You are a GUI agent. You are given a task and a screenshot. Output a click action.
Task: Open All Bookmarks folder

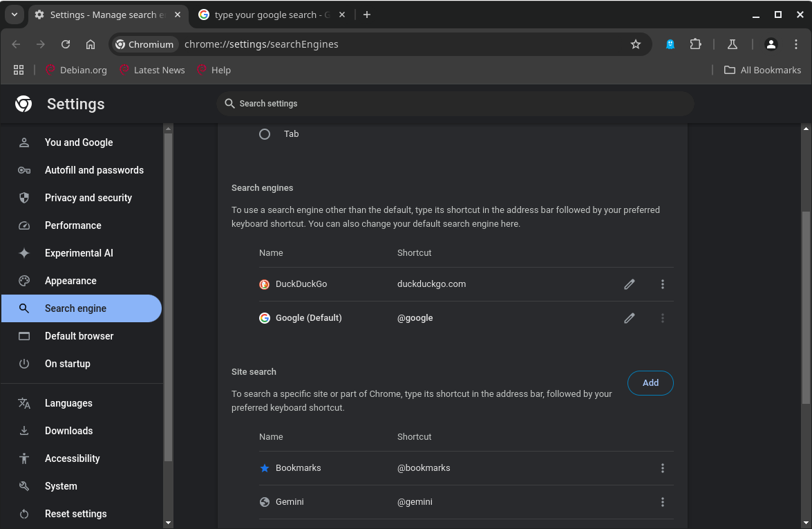762,70
